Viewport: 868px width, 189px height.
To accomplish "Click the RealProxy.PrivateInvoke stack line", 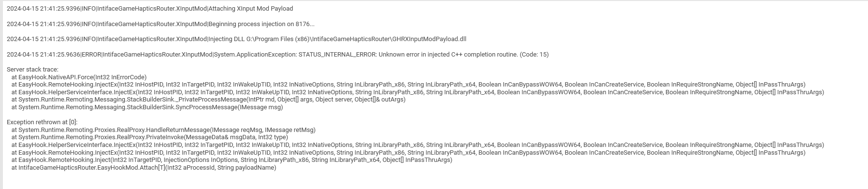I will point(150,137).
